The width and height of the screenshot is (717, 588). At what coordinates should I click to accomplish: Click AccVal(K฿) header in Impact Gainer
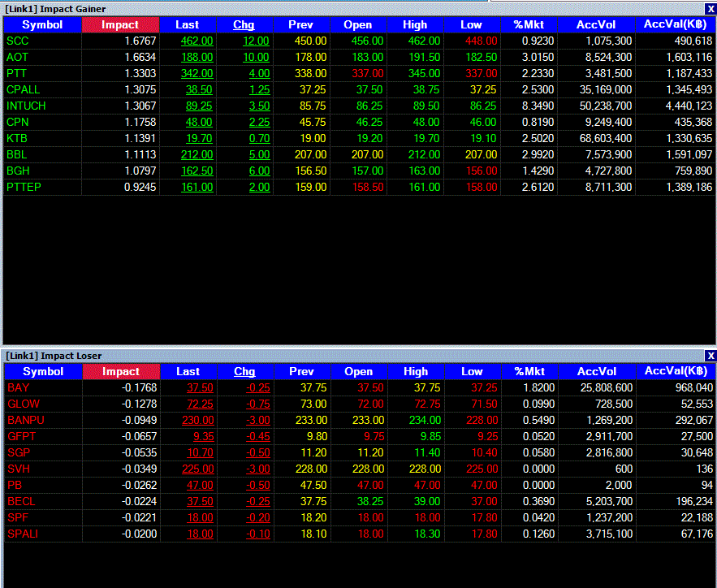point(676,24)
